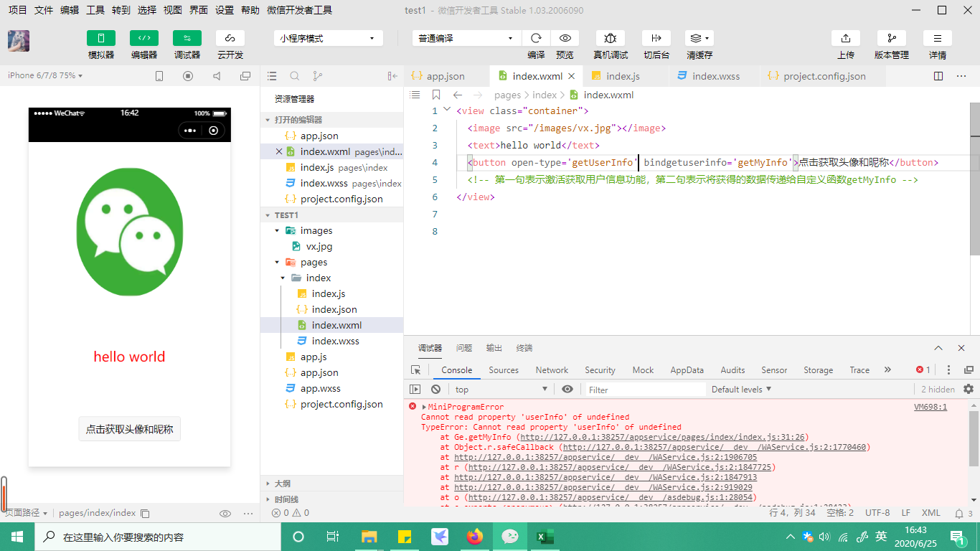
Task: Open the iPhone 6/7/8 device dropdown
Action: click(x=45, y=75)
